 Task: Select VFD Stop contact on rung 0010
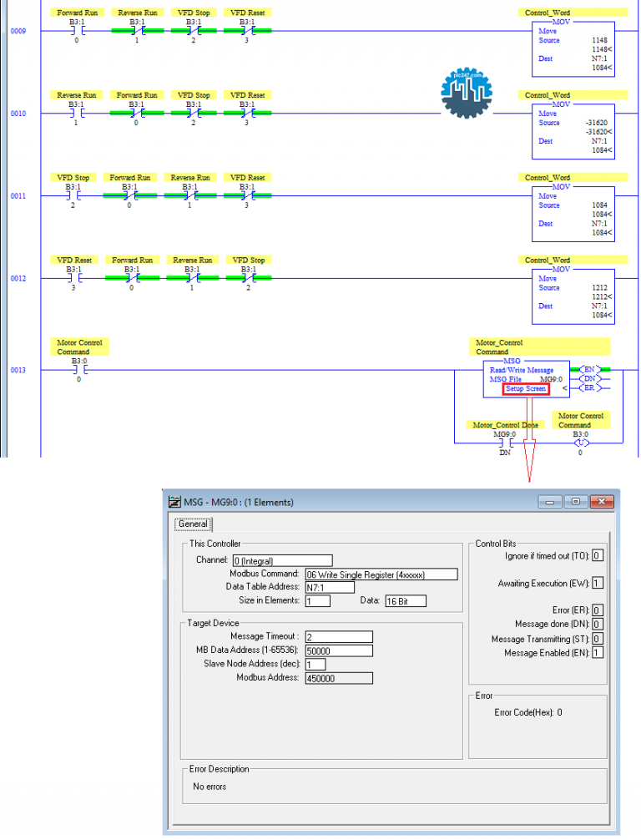[194, 114]
